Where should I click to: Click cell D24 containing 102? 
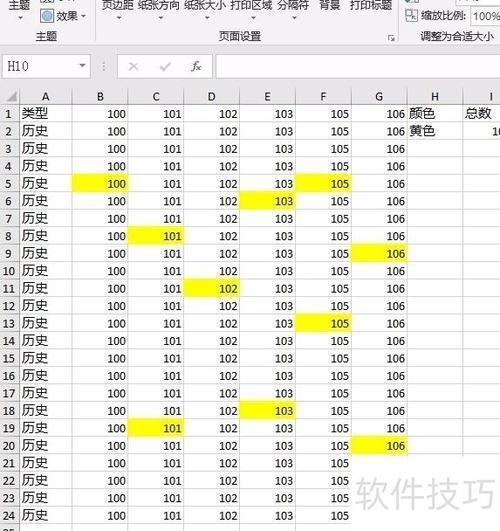(x=211, y=515)
